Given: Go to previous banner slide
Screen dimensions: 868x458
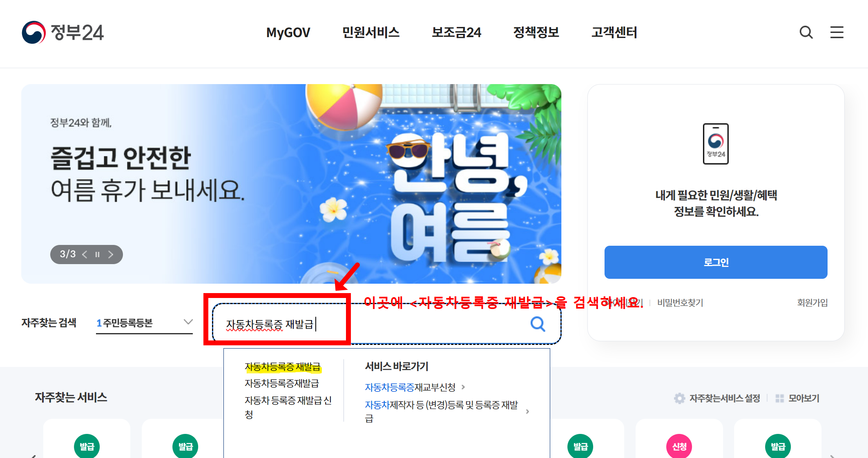Looking at the screenshot, I should pyautogui.click(x=85, y=254).
